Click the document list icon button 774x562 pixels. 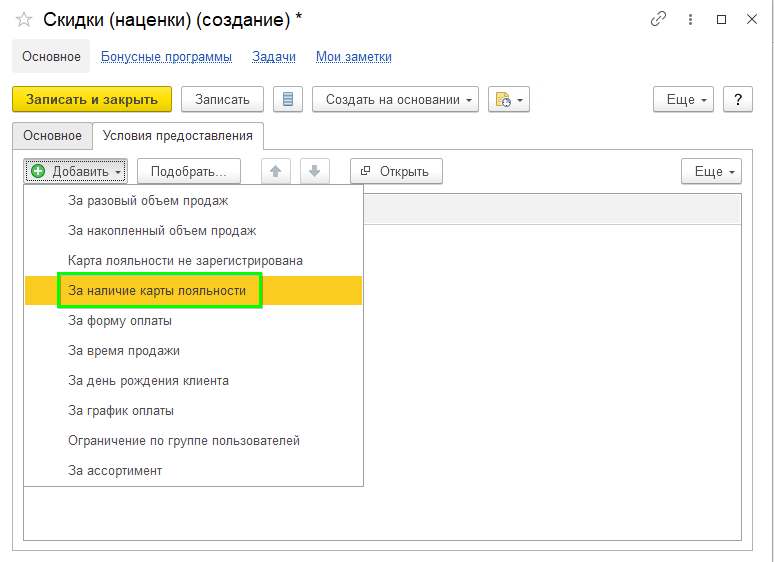(288, 99)
